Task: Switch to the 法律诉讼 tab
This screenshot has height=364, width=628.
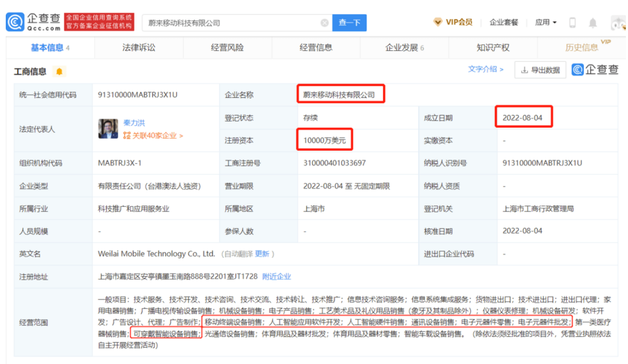Action: [x=138, y=47]
